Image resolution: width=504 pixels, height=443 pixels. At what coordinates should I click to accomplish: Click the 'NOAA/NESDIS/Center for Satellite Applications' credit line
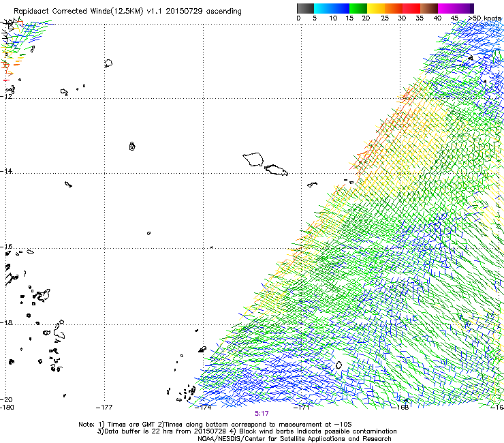click(x=294, y=439)
